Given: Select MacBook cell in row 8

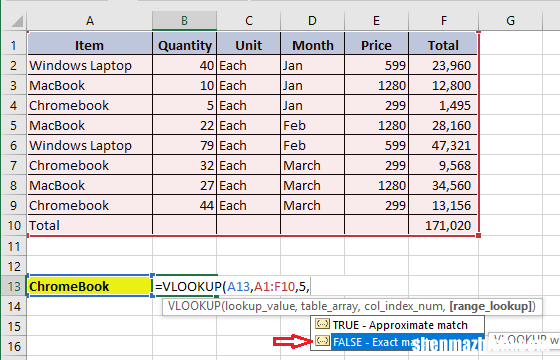Looking at the screenshot, I should tap(90, 185).
